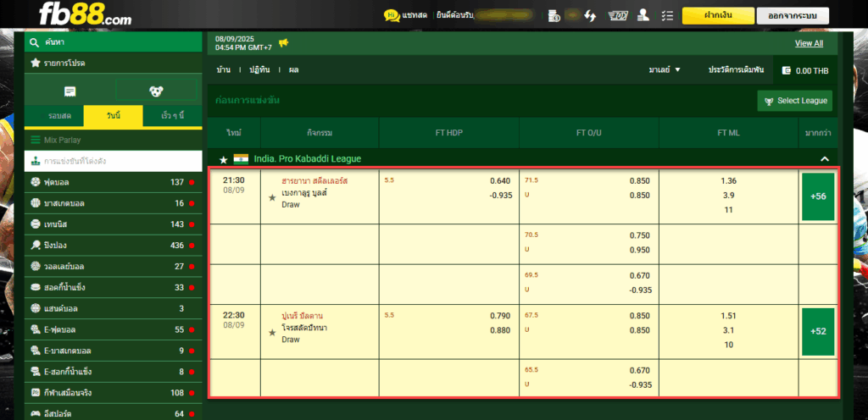Click the ค้นหา search field
Screen dimensions: 868x420
[x=113, y=42]
